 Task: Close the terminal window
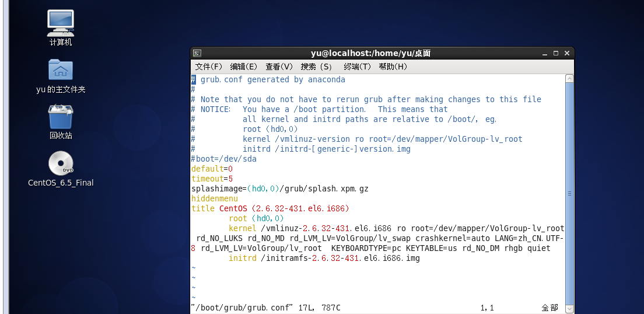[567, 54]
